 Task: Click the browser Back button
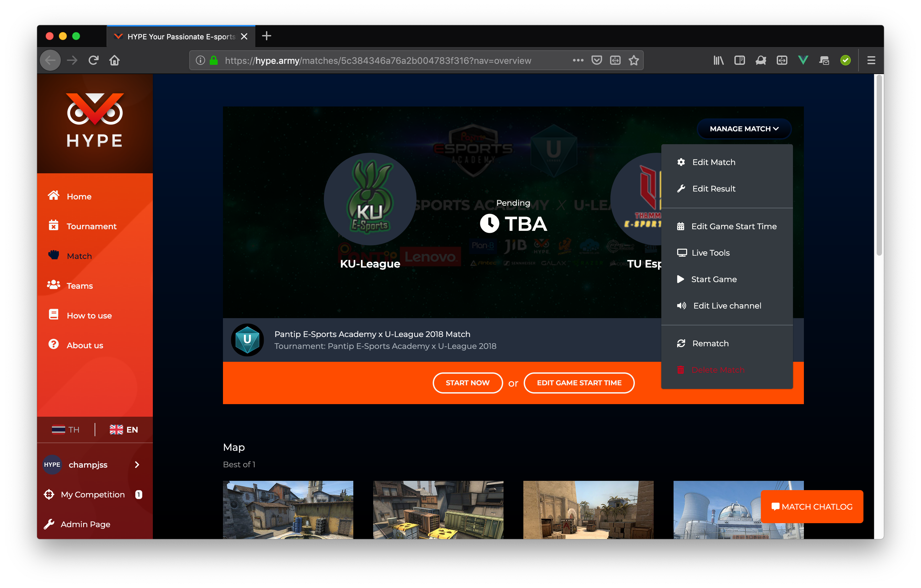click(51, 61)
